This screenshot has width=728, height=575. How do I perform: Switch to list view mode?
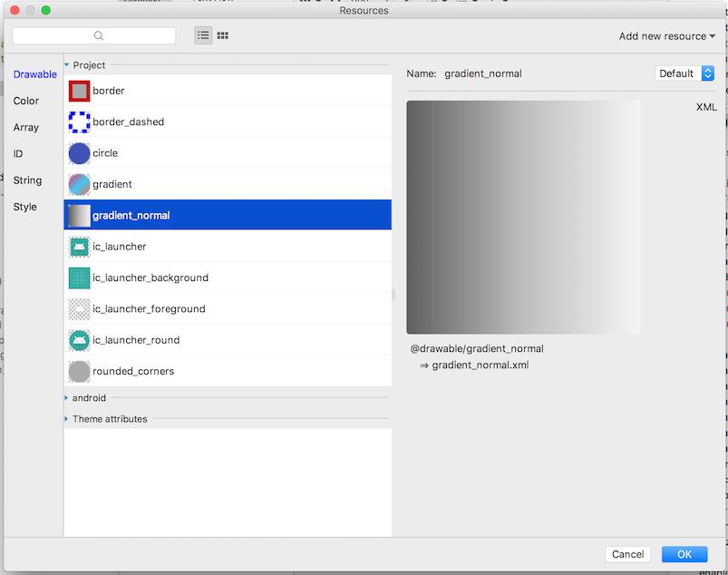(203, 35)
